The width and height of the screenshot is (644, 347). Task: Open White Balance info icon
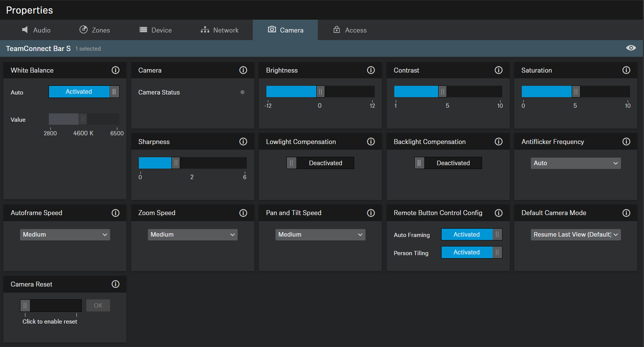(115, 70)
